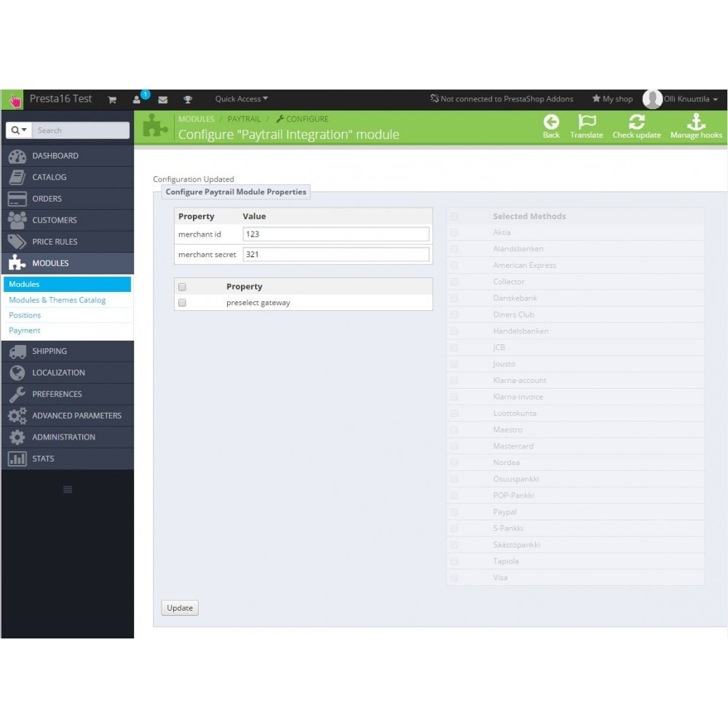Click the Catalog book icon
The image size is (728, 728).
17,178
